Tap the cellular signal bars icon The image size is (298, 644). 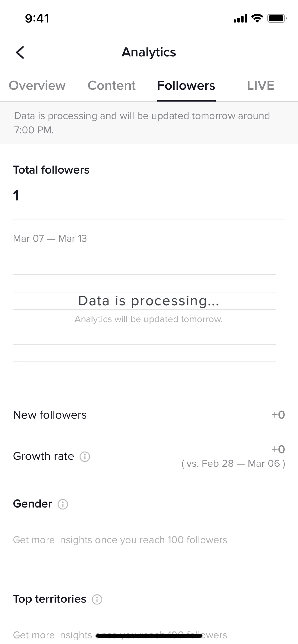tap(240, 18)
